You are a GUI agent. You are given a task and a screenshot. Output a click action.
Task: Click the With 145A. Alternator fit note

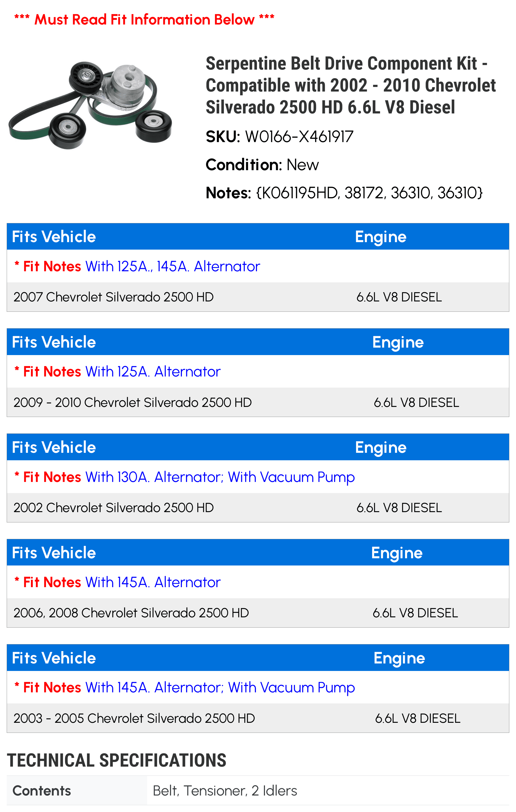tap(153, 582)
